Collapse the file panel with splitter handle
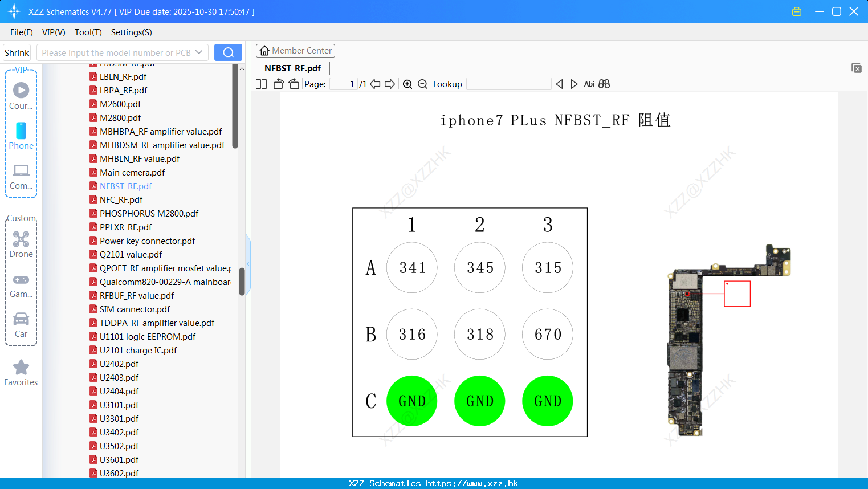Image resolution: width=868 pixels, height=489 pixels. [248, 263]
